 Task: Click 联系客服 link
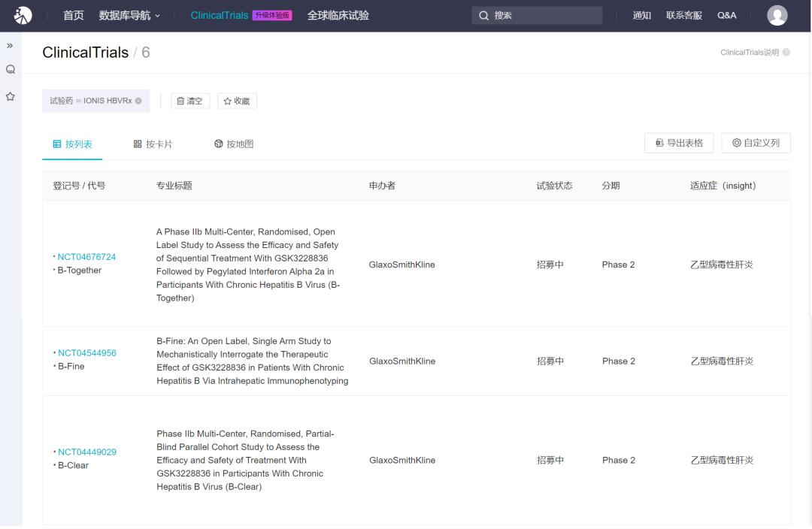pos(684,16)
